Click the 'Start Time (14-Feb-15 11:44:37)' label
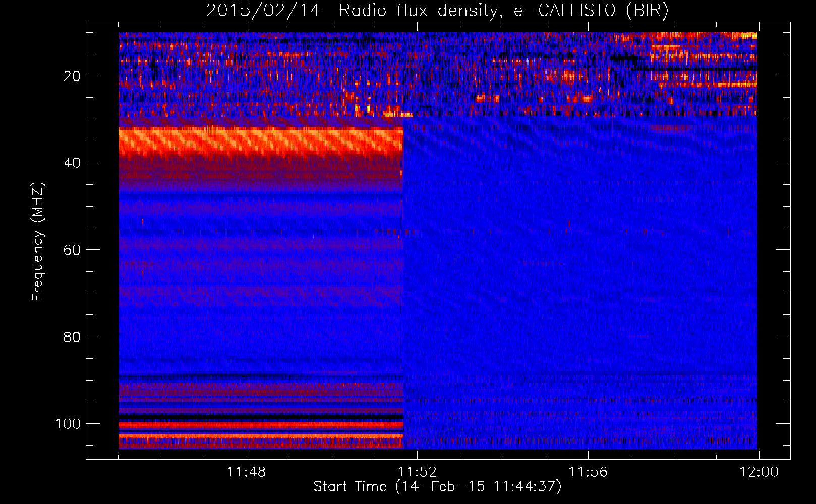 pyautogui.click(x=437, y=487)
